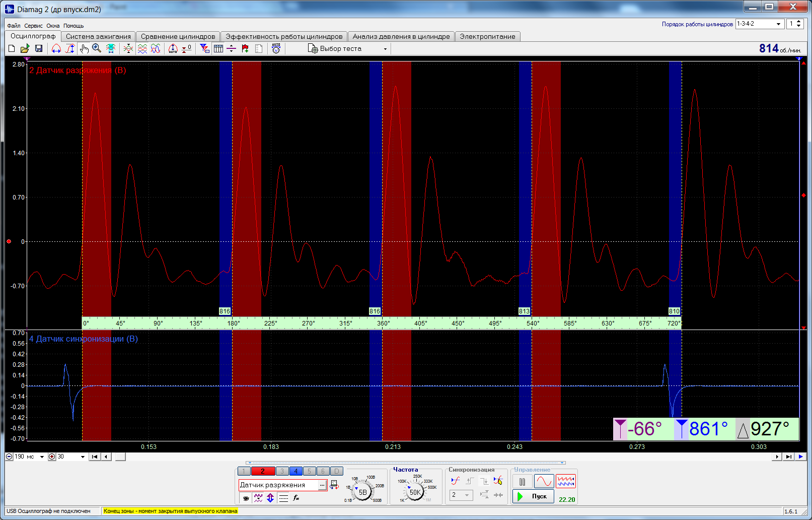Switch to multi-waveform display mode
Viewport: 812px width, 520px height.
tap(566, 482)
